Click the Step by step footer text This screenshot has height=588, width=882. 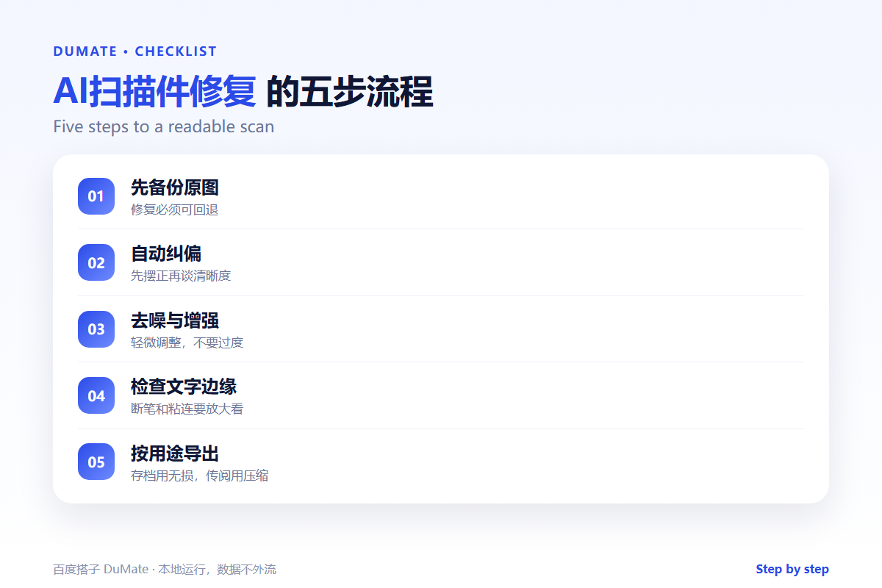[x=792, y=570]
